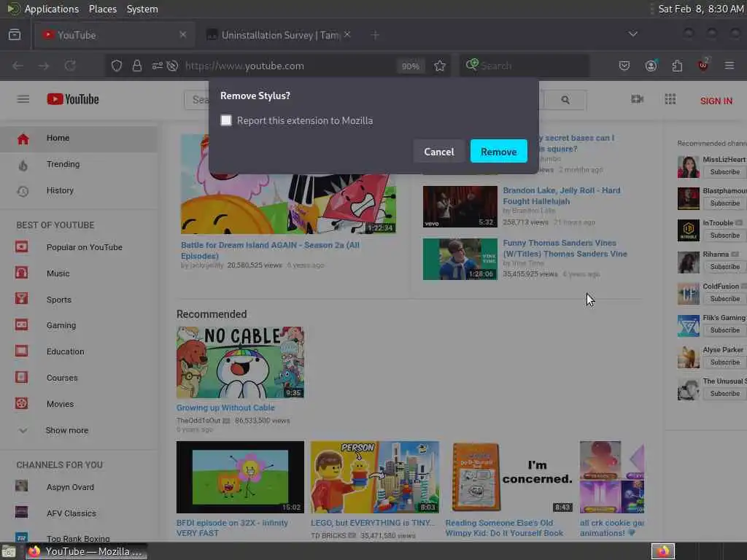Open the YouTube create video icon
This screenshot has height=560, width=747.
click(x=637, y=99)
